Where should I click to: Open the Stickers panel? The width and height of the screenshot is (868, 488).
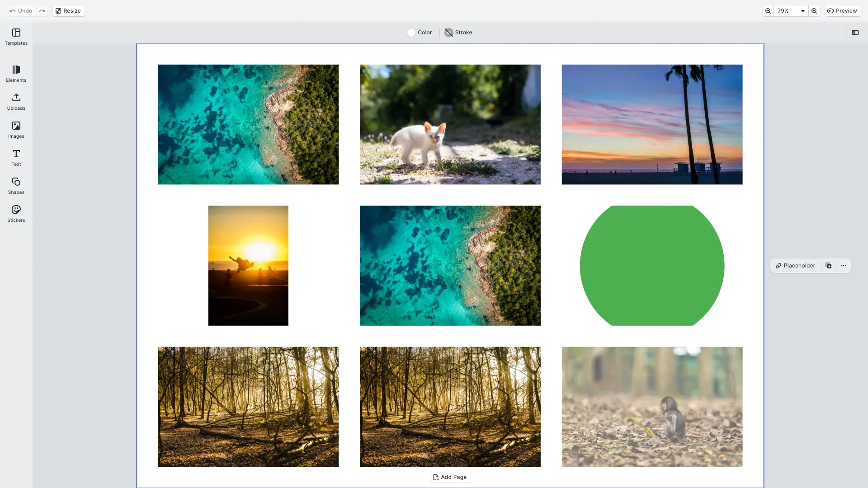[16, 214]
